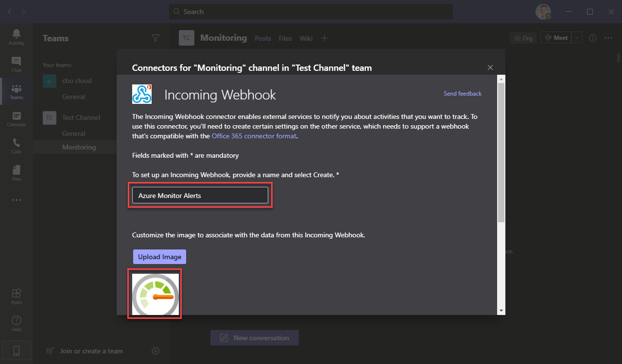Click the dialog scrollbar down arrow
Screen dimensions: 622x364
(501, 311)
